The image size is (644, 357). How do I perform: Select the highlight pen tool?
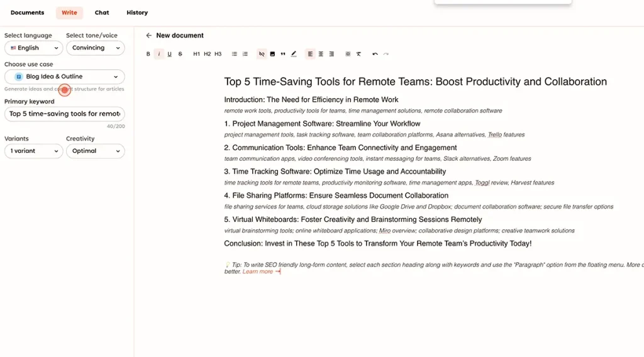(x=294, y=54)
